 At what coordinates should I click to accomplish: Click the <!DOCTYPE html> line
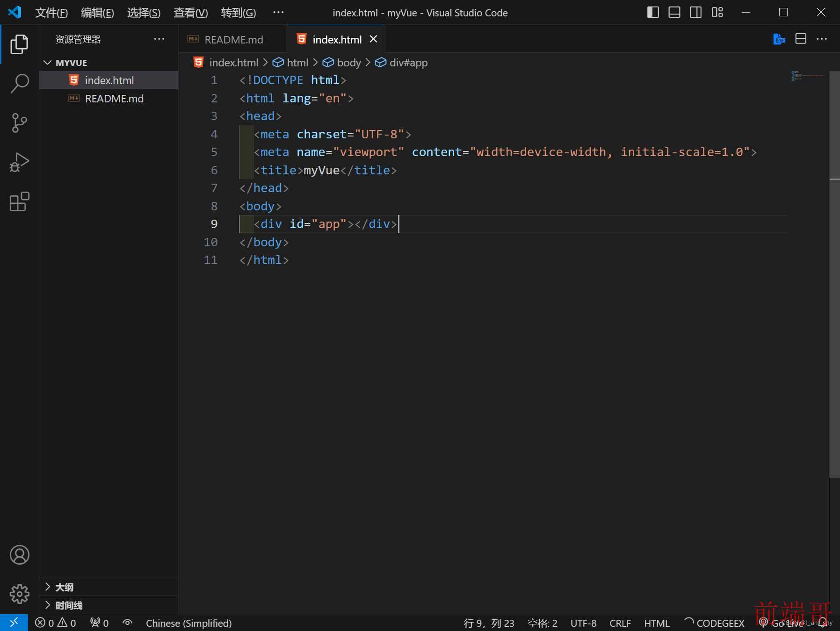(x=293, y=80)
